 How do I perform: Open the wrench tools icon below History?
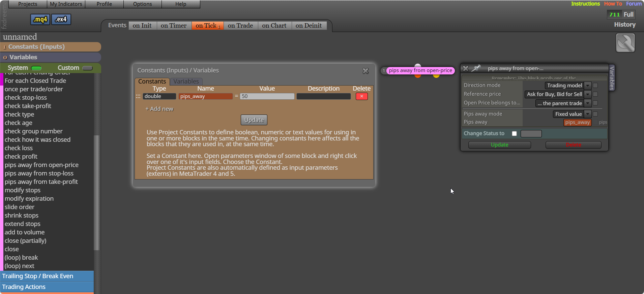pyautogui.click(x=625, y=43)
